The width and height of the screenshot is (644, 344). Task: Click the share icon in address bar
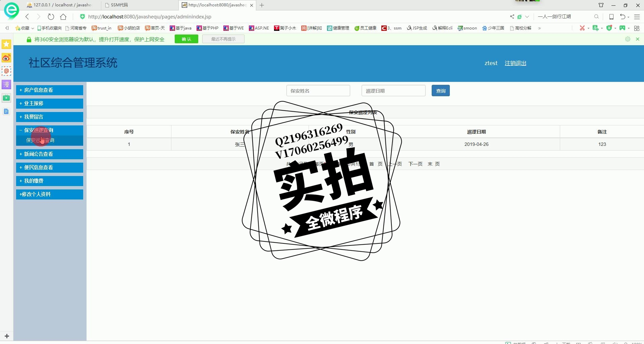pyautogui.click(x=512, y=16)
